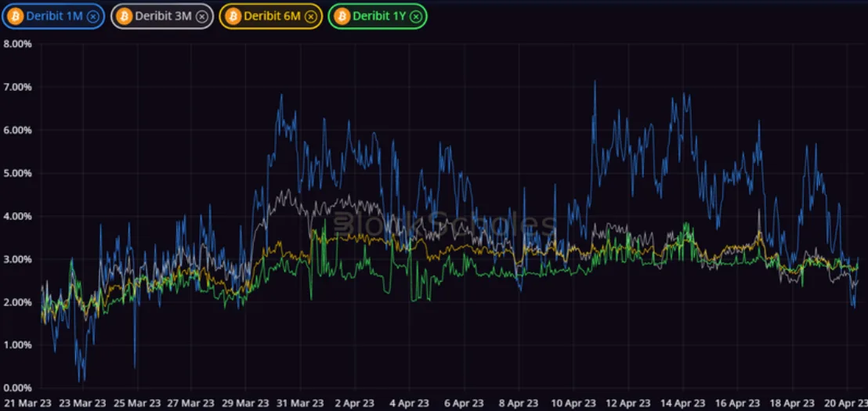Viewport: 868px width, 411px height.
Task: Select the Deribit 1M label
Action: (54, 16)
